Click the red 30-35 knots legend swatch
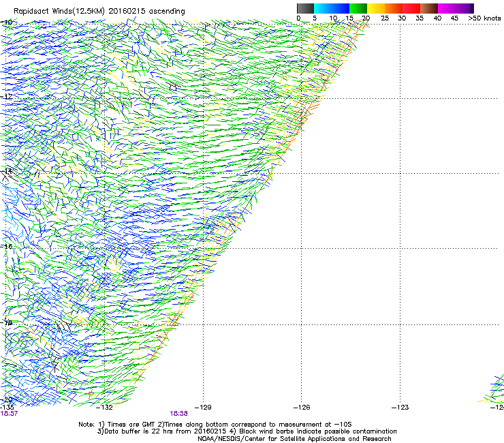Screen dimensions: 504x443 pyautogui.click(x=411, y=8)
